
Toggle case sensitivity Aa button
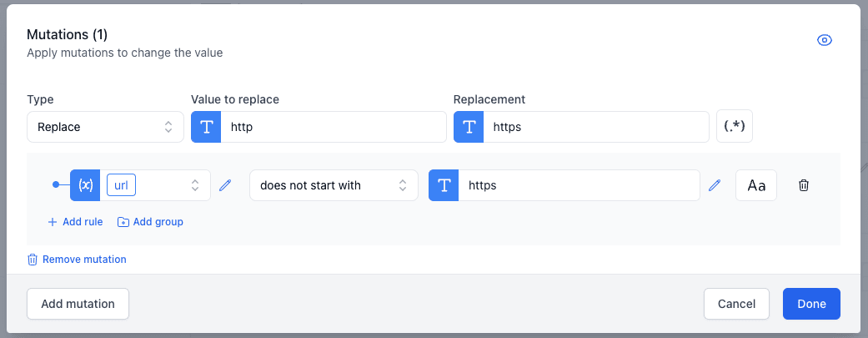point(756,185)
